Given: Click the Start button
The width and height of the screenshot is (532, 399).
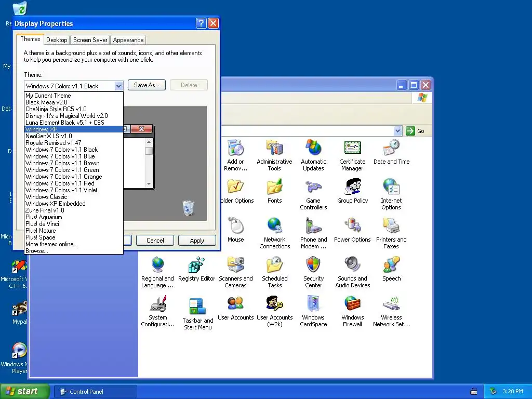Looking at the screenshot, I should [x=24, y=392].
